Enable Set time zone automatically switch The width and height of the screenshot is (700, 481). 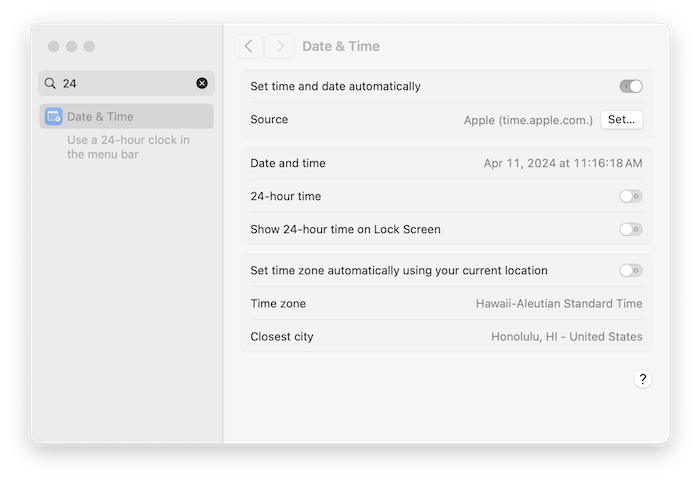[631, 270]
